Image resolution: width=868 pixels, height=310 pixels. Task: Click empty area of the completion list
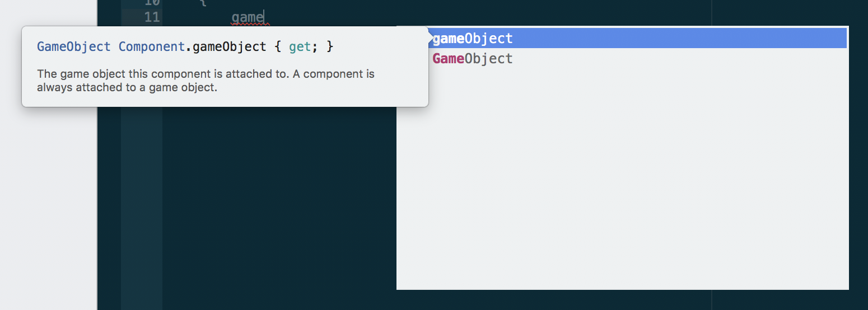coord(622,179)
